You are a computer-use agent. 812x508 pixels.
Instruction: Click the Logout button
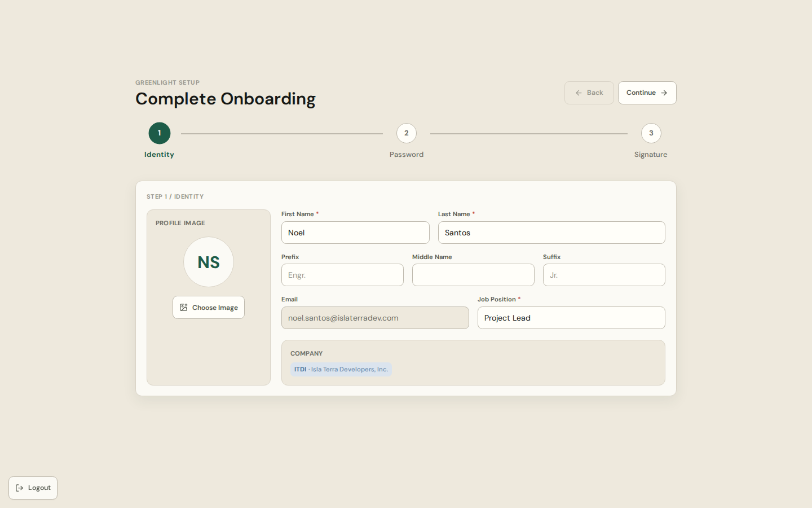[33, 488]
